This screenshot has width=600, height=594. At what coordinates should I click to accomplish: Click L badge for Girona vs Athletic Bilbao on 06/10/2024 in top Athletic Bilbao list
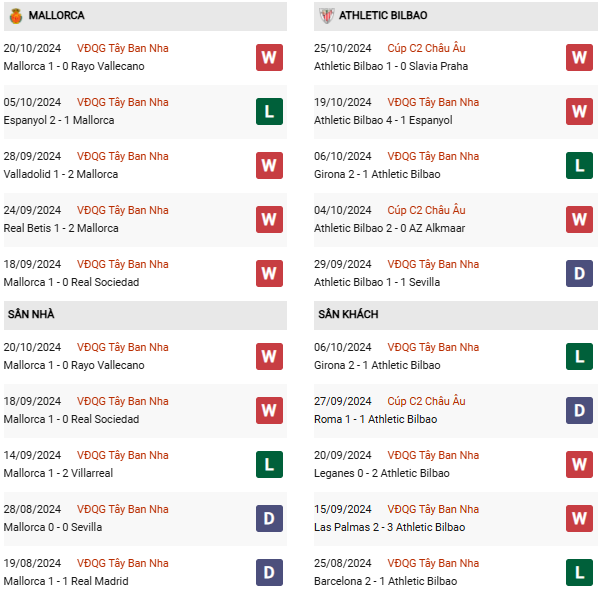pyautogui.click(x=579, y=165)
